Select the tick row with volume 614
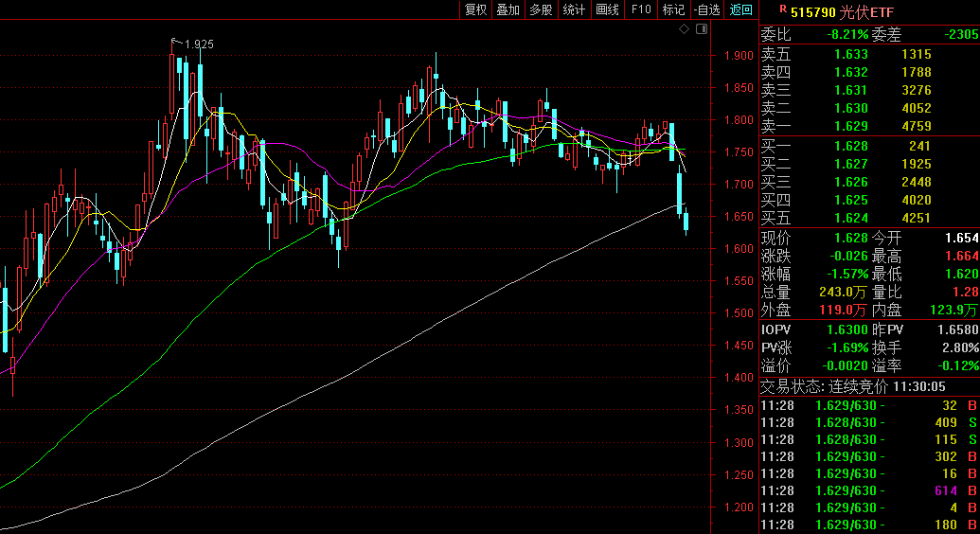This screenshot has width=980, height=534. (x=869, y=491)
